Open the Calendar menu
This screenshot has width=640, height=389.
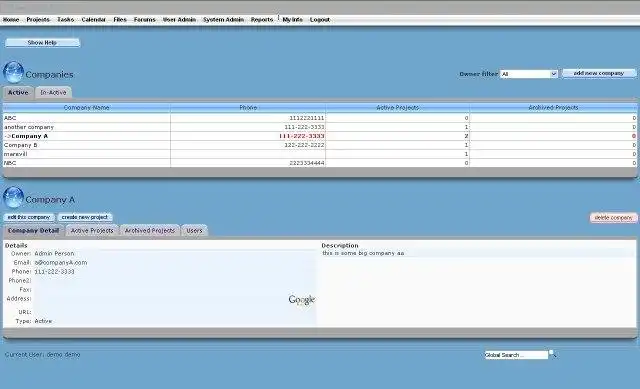(93, 20)
